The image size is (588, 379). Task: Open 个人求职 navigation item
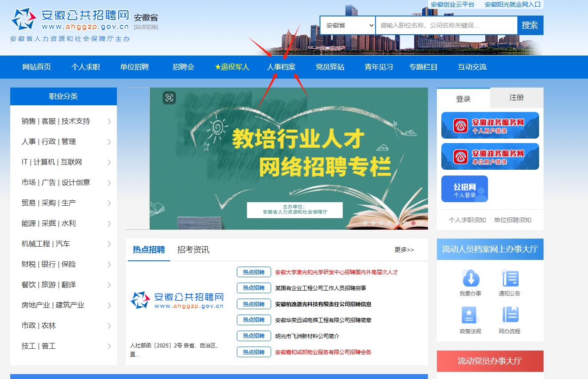point(86,67)
